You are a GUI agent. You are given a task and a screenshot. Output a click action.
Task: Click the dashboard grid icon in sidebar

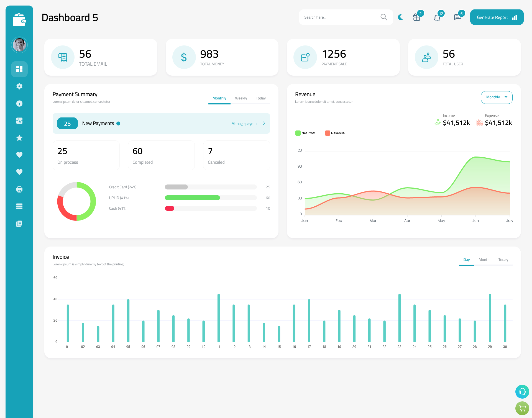(x=19, y=69)
